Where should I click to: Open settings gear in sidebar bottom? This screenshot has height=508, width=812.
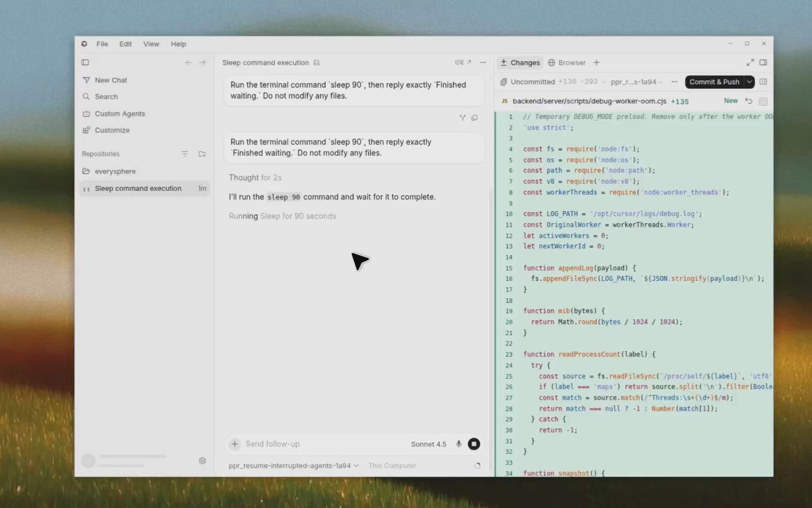[202, 461]
